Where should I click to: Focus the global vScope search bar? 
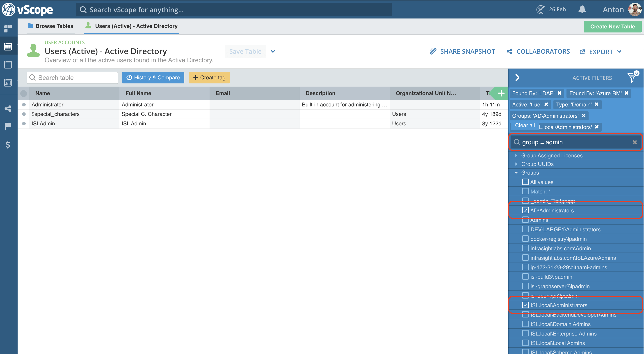pos(234,10)
